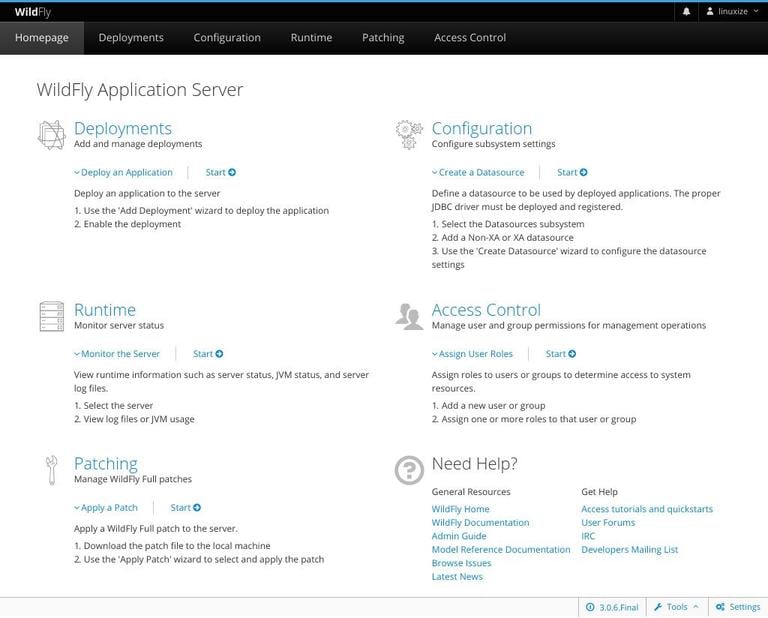Click the Access Control users icon
768x618 pixels.
tap(408, 316)
